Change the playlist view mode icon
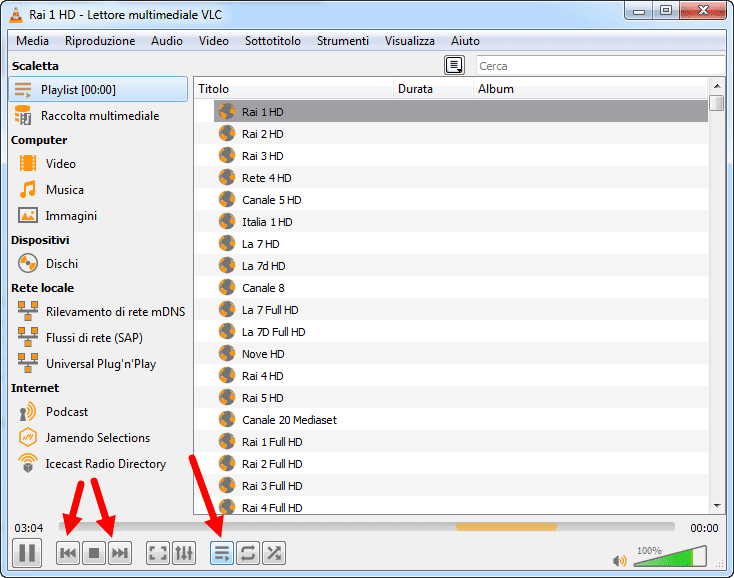 coord(454,65)
